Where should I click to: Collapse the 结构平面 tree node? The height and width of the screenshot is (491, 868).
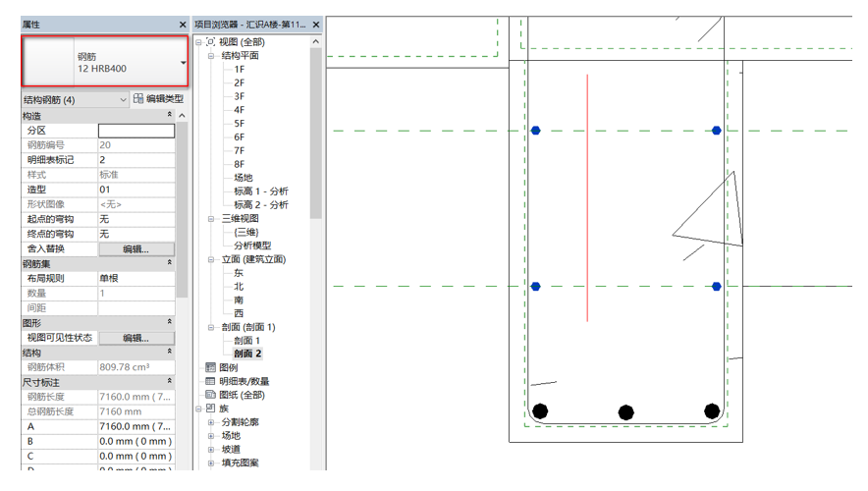pyautogui.click(x=210, y=56)
